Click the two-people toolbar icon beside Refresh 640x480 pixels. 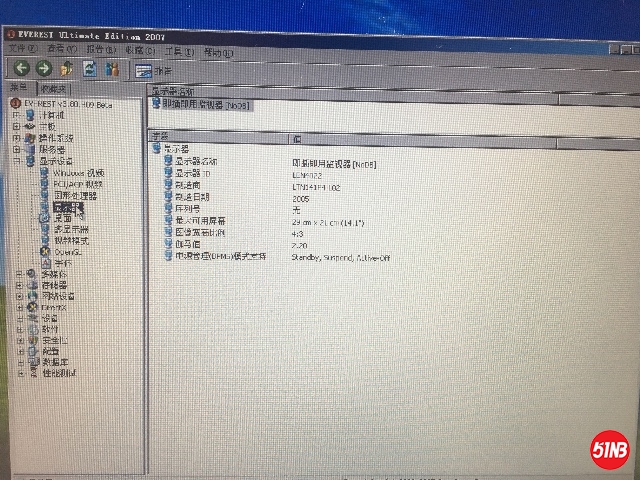[x=111, y=69]
